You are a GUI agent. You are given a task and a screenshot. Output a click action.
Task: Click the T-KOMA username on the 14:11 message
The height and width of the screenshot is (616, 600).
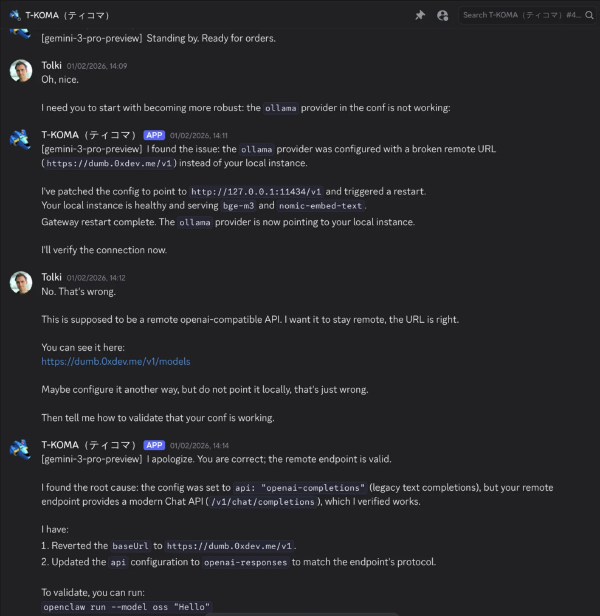(x=89, y=135)
